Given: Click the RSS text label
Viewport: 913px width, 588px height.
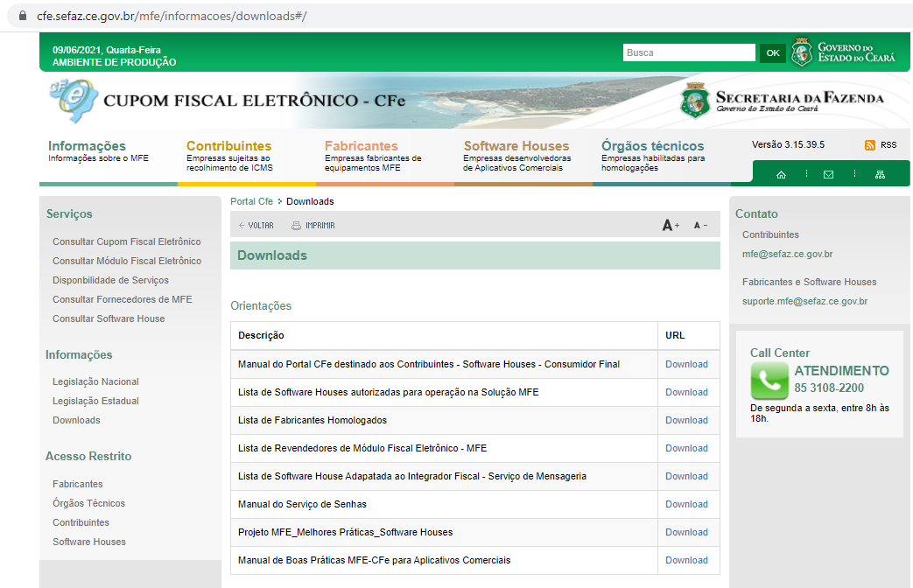Looking at the screenshot, I should [888, 145].
